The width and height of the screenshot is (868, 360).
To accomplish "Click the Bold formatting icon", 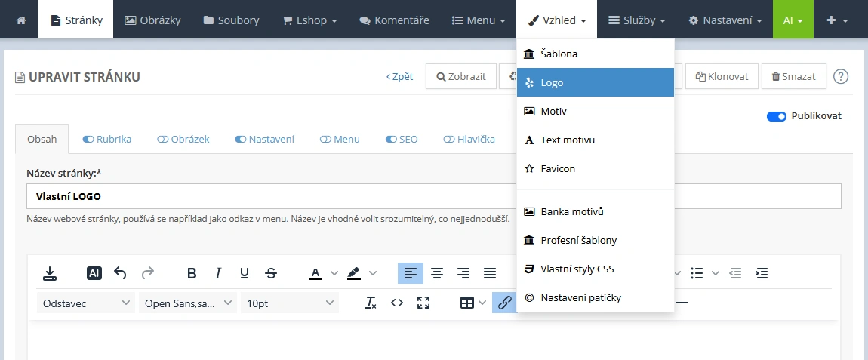I will pyautogui.click(x=192, y=273).
